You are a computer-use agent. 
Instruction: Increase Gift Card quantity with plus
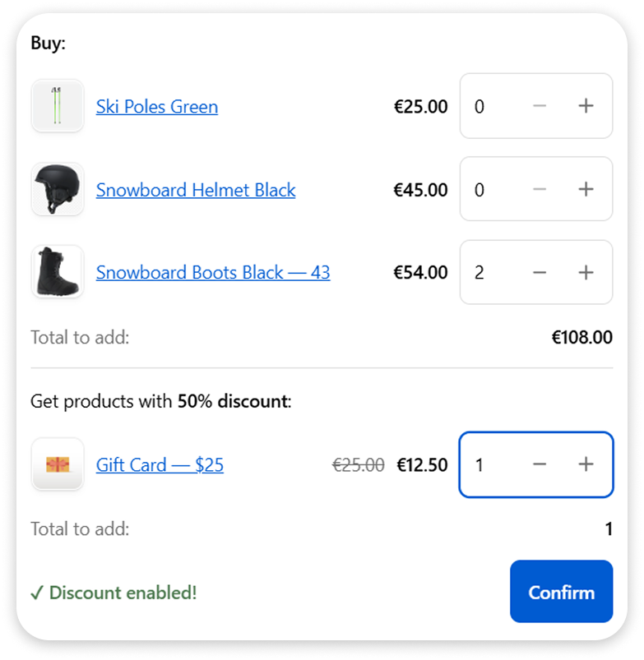[x=586, y=464]
